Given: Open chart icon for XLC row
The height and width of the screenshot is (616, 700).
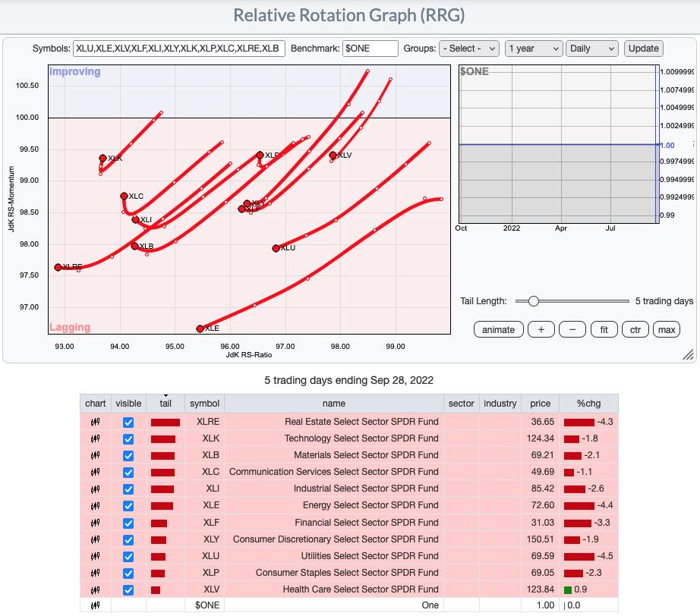Looking at the screenshot, I should click(95, 472).
